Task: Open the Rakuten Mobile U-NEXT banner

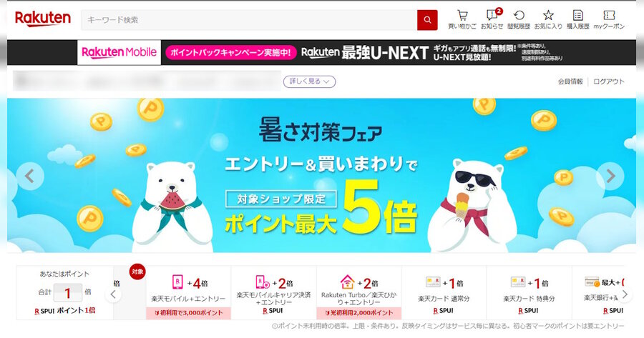Action: [356, 52]
